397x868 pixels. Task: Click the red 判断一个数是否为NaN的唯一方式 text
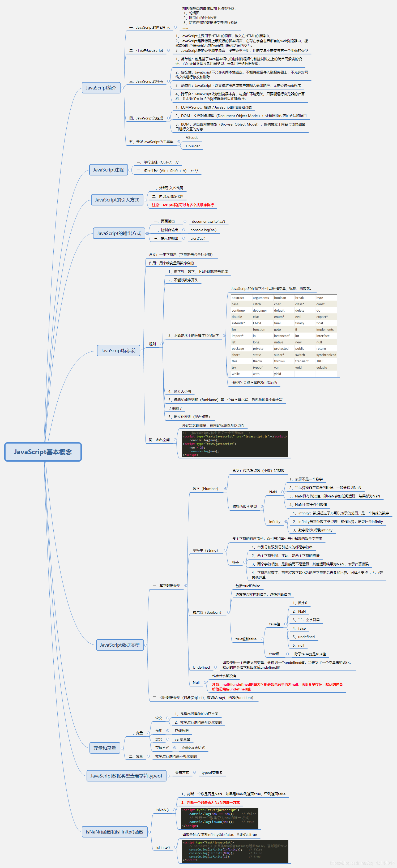[211, 802]
